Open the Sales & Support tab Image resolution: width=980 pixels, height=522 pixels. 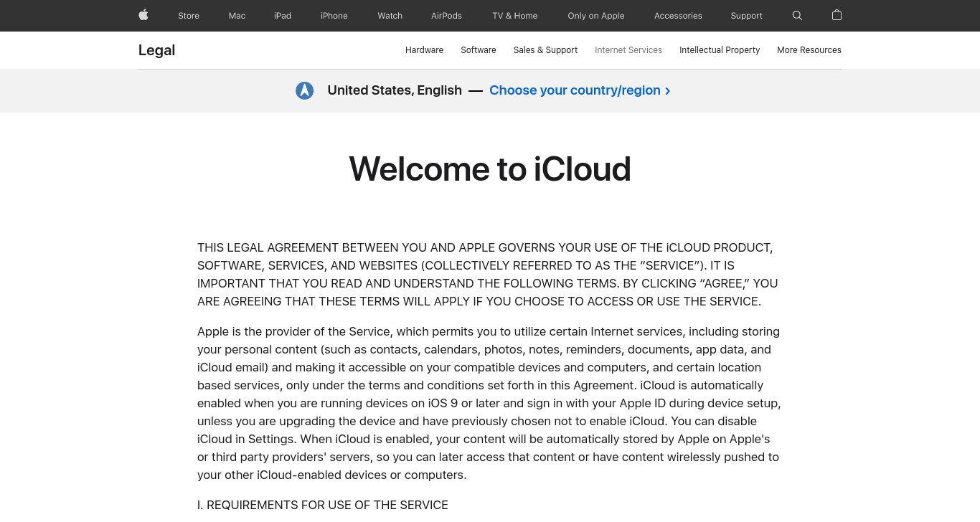[x=545, y=50]
